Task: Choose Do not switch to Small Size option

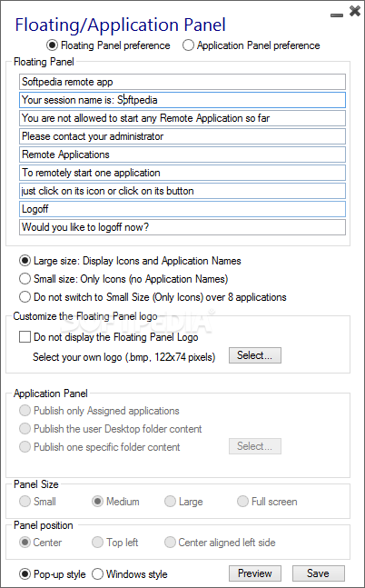Action: [x=153, y=297]
